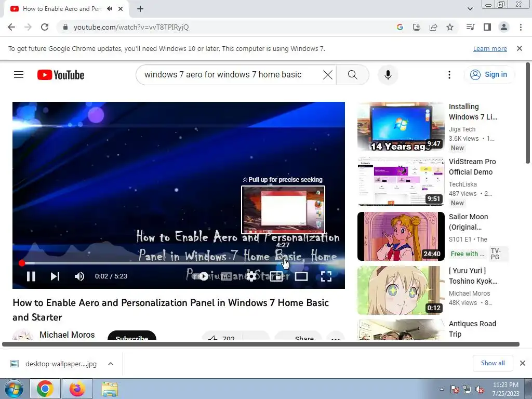This screenshot has width=532, height=399.
Task: Open Windows Explorer from taskbar
Action: (x=110, y=389)
